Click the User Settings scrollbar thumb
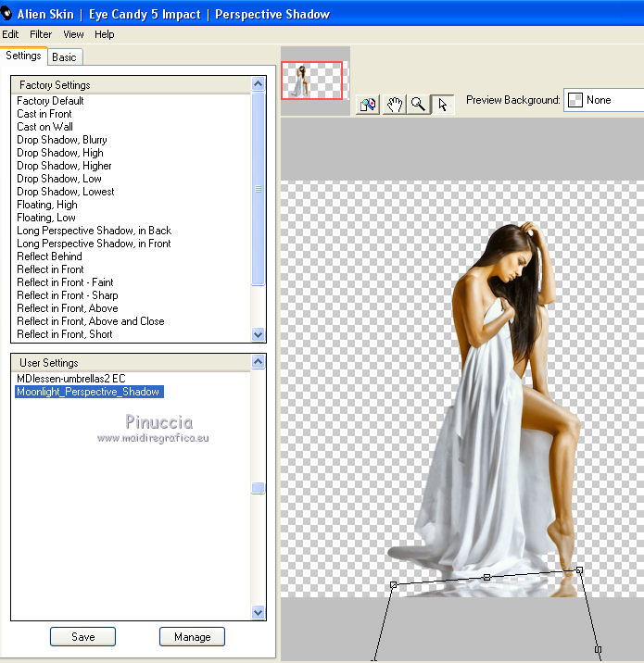 tap(258, 488)
